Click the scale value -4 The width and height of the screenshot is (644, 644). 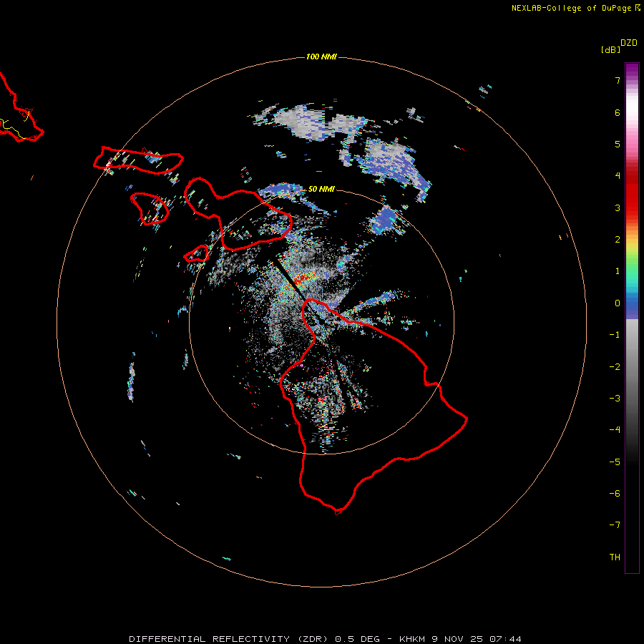[615, 430]
